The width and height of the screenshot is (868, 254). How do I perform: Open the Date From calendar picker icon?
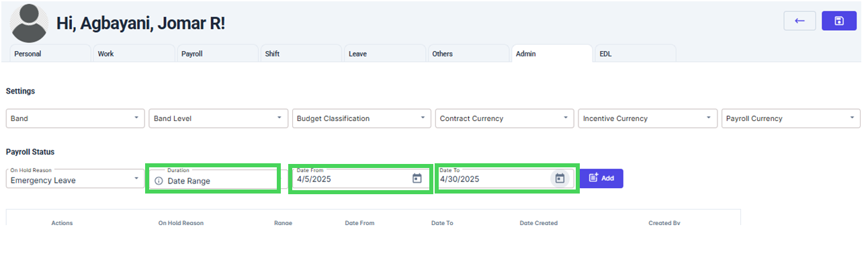(x=417, y=179)
